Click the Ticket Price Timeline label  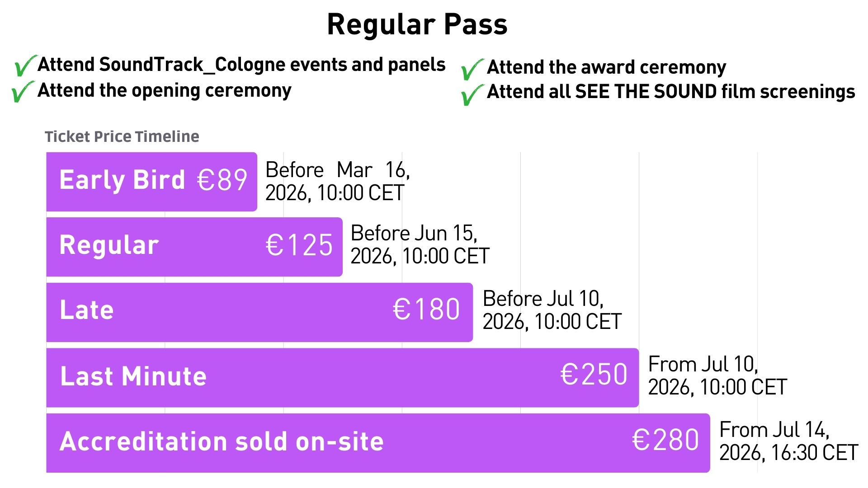[122, 136]
